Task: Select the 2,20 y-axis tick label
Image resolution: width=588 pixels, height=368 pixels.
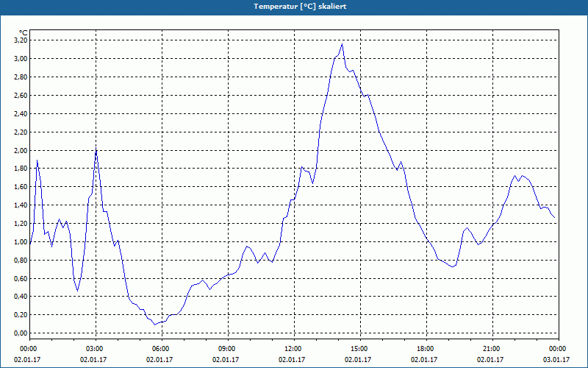Action: coord(21,132)
